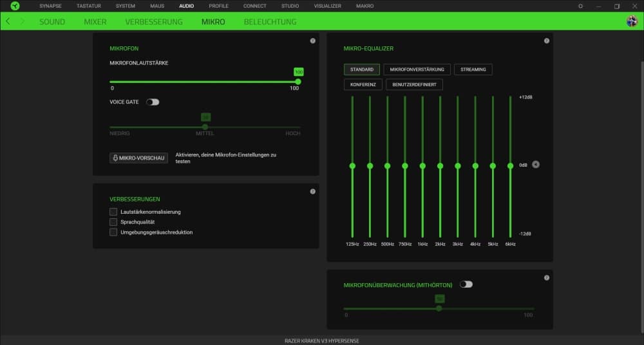Viewport: 644px width, 345px height.
Task: Switch to the Verbesserung tab
Action: (154, 22)
